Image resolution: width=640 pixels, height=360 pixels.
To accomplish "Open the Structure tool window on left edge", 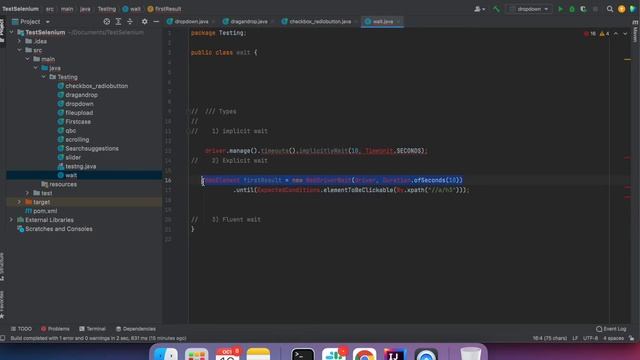I will tap(2, 266).
